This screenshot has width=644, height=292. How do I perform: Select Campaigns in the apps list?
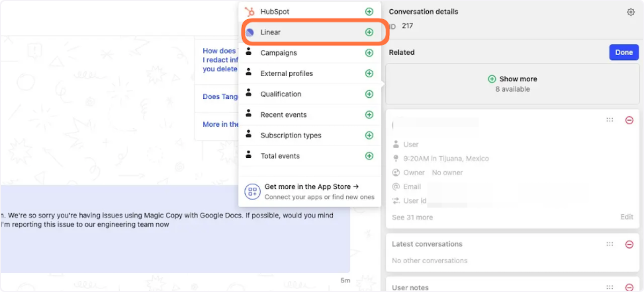[310, 53]
